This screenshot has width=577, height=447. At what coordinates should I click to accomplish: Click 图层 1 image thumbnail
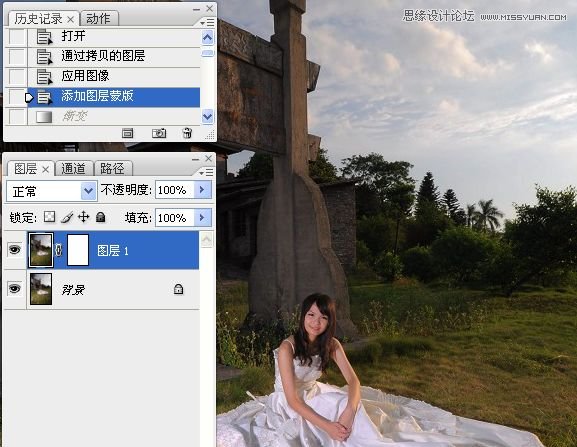(x=41, y=250)
